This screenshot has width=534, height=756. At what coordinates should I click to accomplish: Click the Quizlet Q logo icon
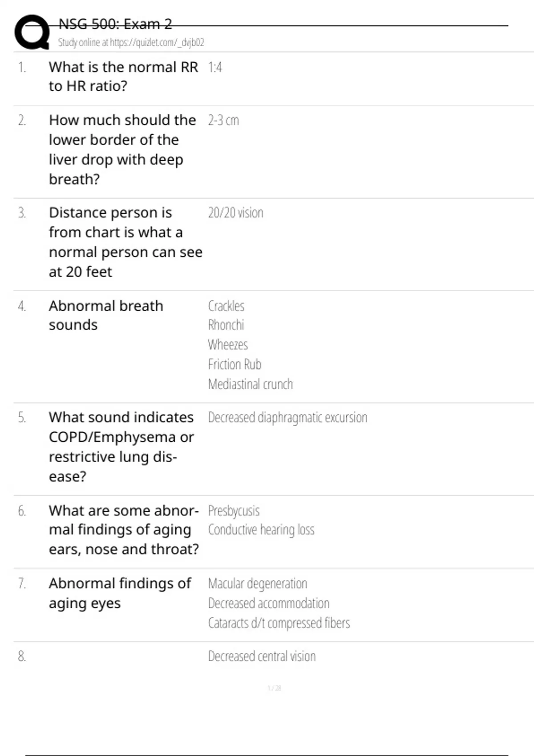[32, 32]
